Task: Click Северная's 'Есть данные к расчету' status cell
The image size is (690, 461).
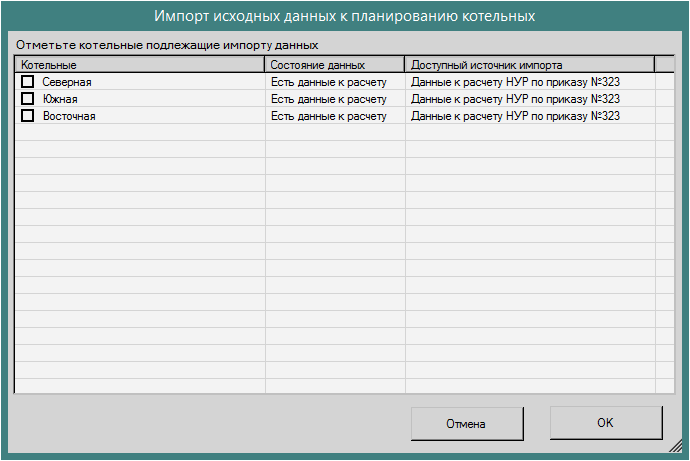Action: pos(328,82)
